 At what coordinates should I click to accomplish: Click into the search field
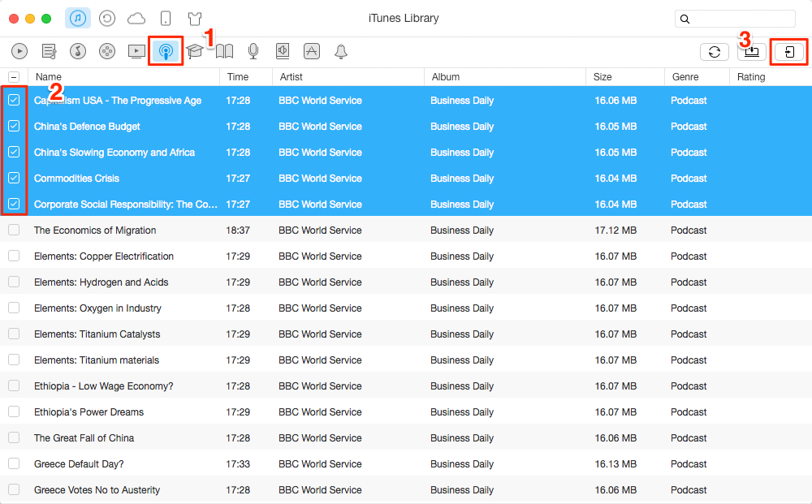click(735, 19)
